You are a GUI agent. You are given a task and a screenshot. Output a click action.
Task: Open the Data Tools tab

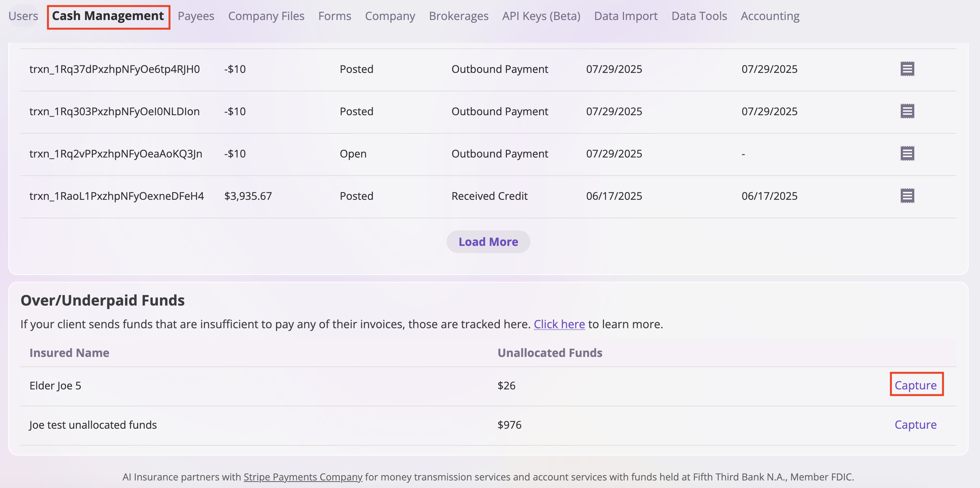699,16
